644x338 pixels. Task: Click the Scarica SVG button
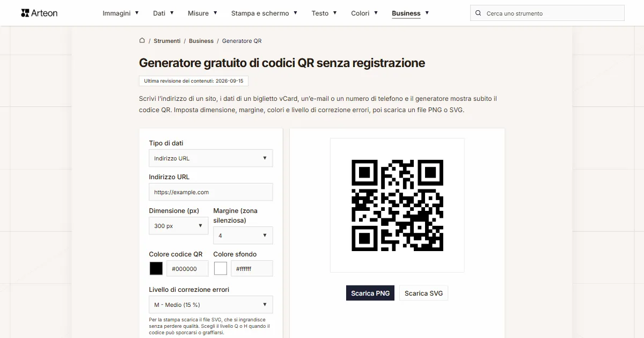click(x=424, y=293)
